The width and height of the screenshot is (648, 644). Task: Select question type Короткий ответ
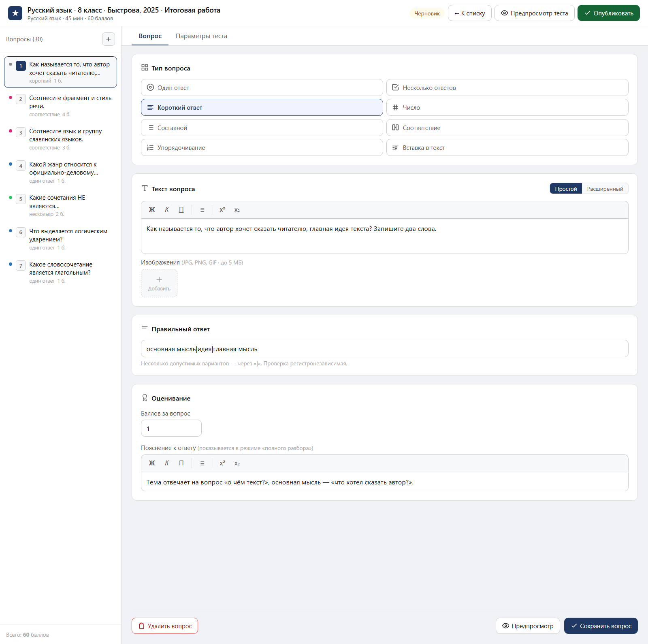click(x=262, y=107)
